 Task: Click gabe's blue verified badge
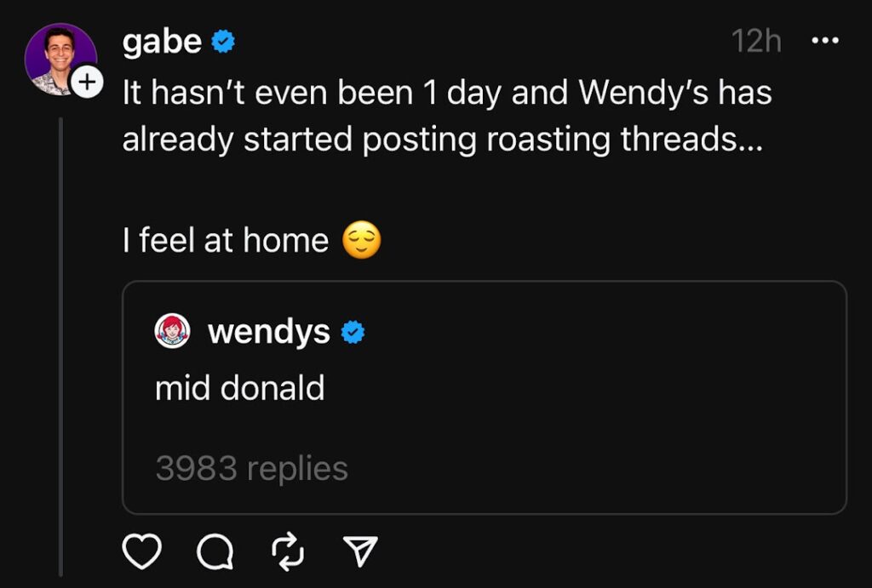coord(223,42)
